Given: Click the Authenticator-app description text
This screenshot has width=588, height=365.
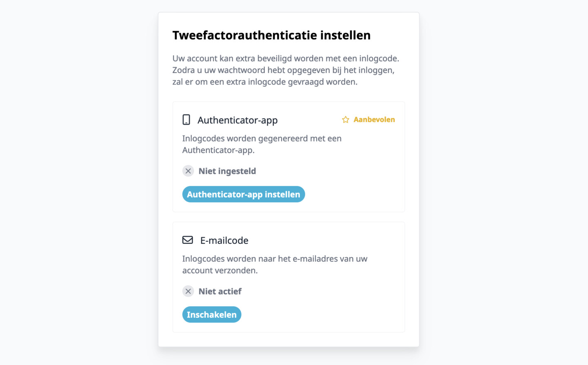Looking at the screenshot, I should coord(262,144).
